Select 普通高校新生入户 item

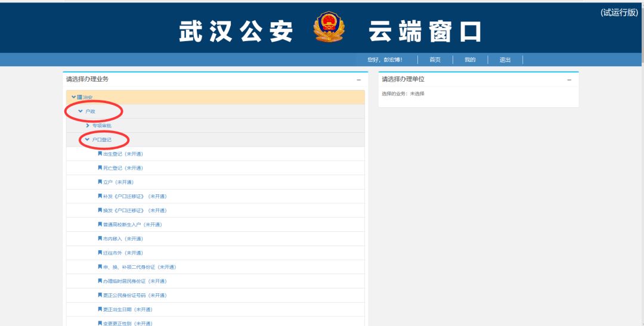coord(132,225)
